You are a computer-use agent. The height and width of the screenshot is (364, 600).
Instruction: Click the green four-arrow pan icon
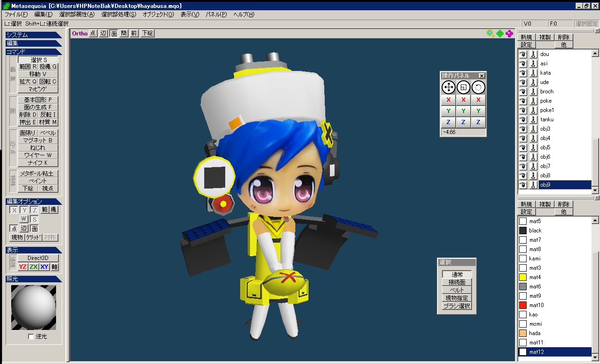(x=500, y=34)
